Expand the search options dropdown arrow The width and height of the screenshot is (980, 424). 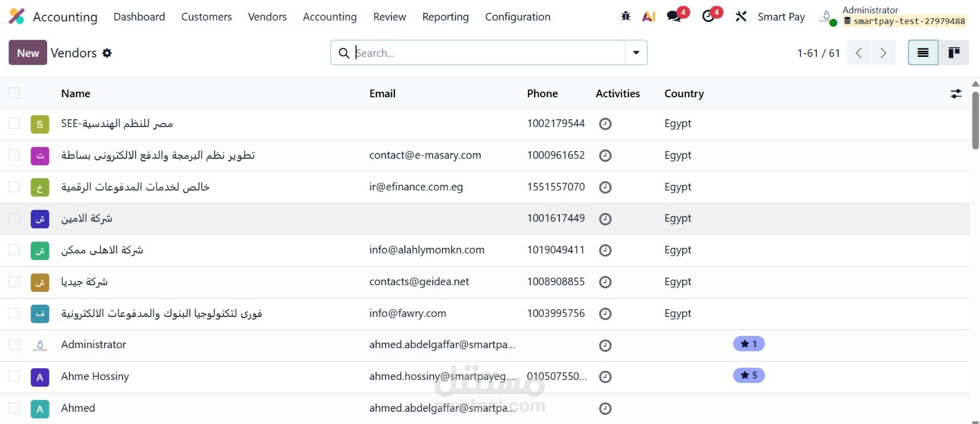pyautogui.click(x=636, y=53)
